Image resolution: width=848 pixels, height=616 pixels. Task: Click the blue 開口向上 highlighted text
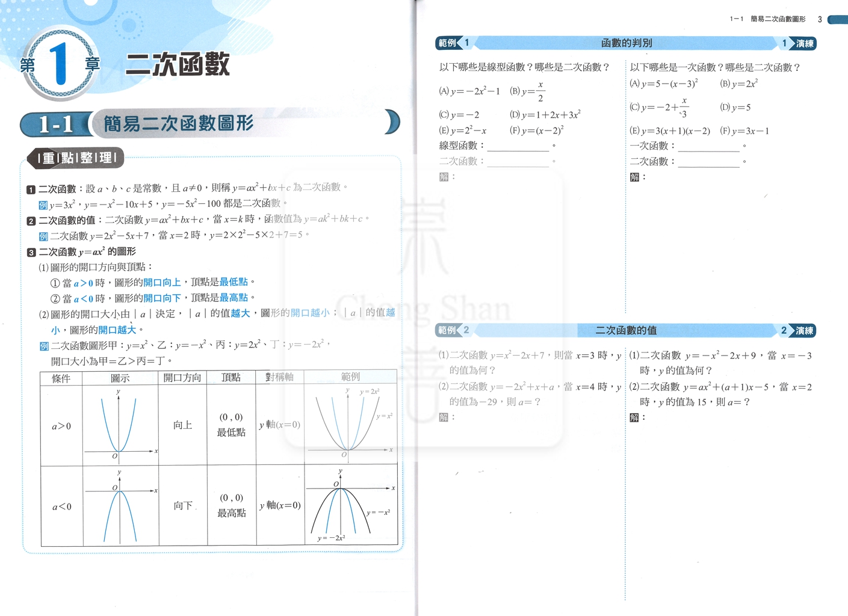pyautogui.click(x=162, y=283)
